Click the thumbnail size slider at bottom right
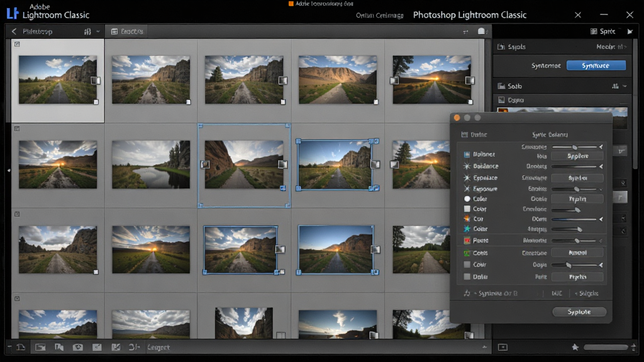This screenshot has height=362, width=644. (x=606, y=347)
